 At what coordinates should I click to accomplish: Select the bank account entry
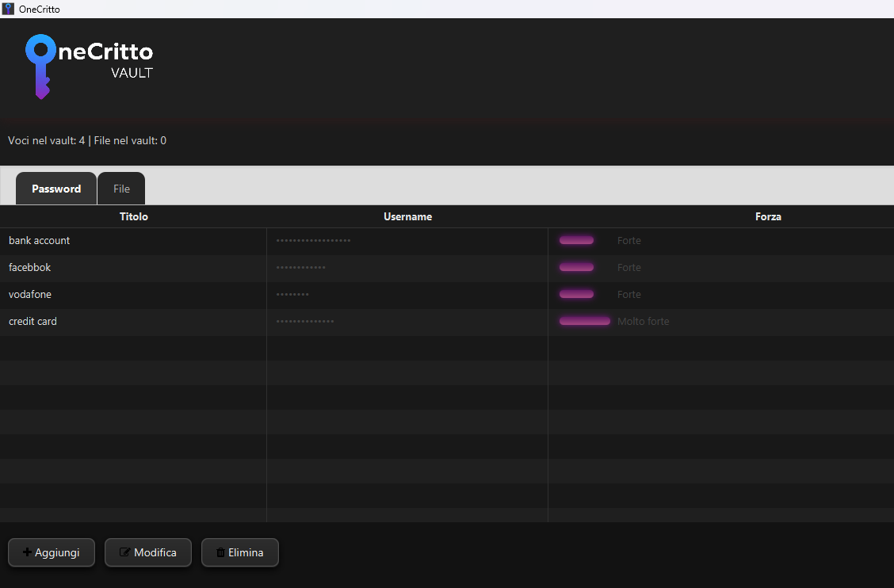click(x=40, y=240)
